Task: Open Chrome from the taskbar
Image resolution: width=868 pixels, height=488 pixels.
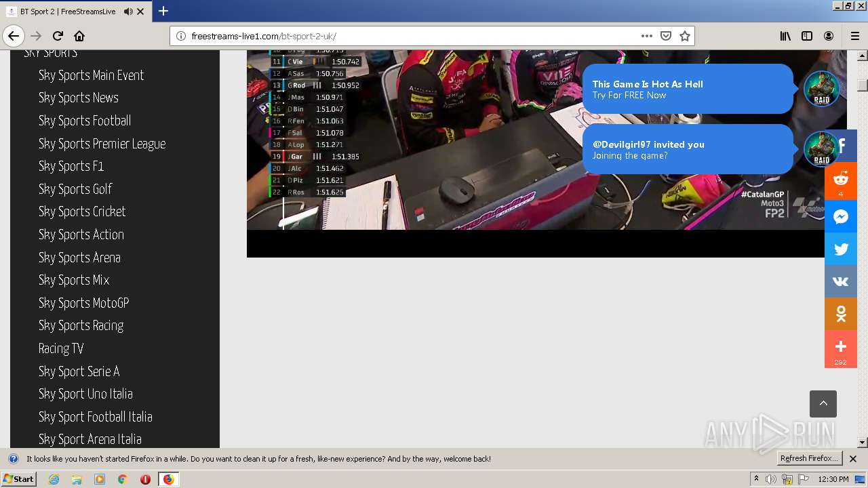Action: point(122,479)
